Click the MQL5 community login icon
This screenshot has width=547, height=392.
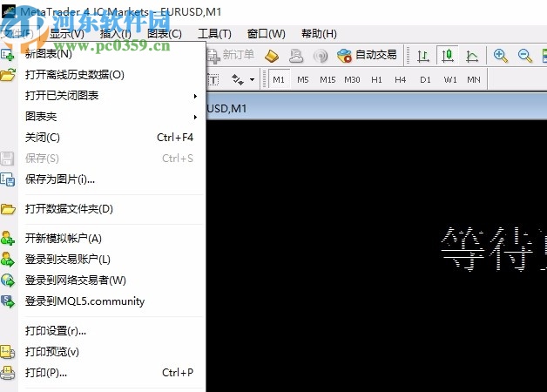click(7, 301)
